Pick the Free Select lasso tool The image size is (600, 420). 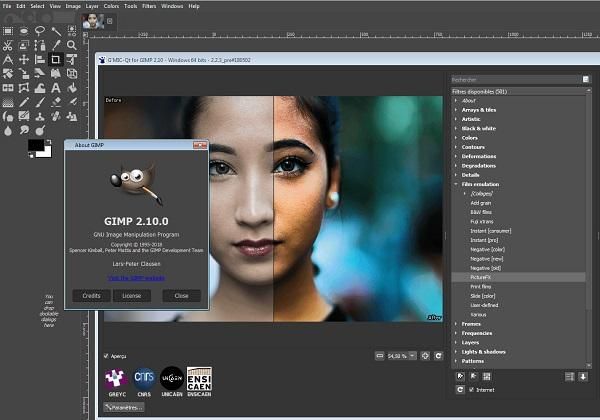(40, 31)
